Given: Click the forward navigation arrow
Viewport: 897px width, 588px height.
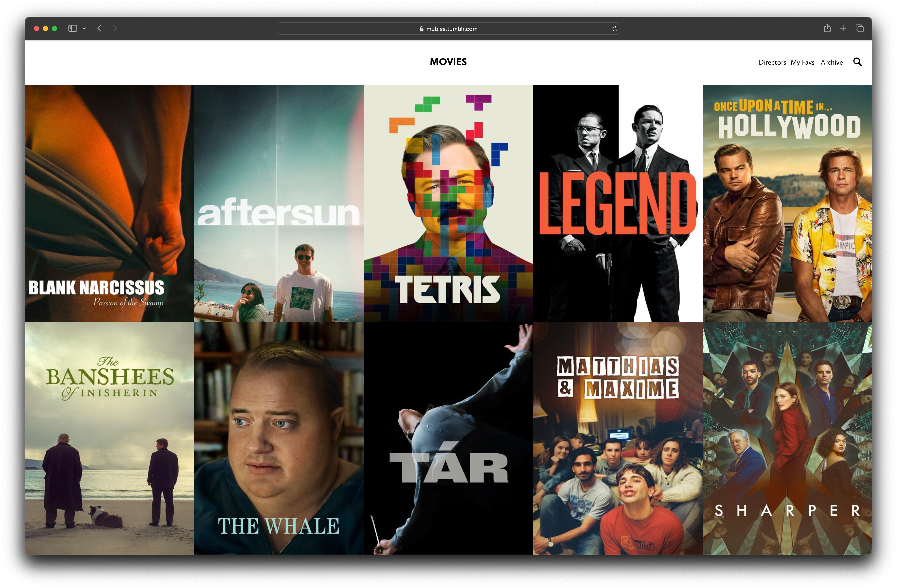Looking at the screenshot, I should click(x=115, y=29).
